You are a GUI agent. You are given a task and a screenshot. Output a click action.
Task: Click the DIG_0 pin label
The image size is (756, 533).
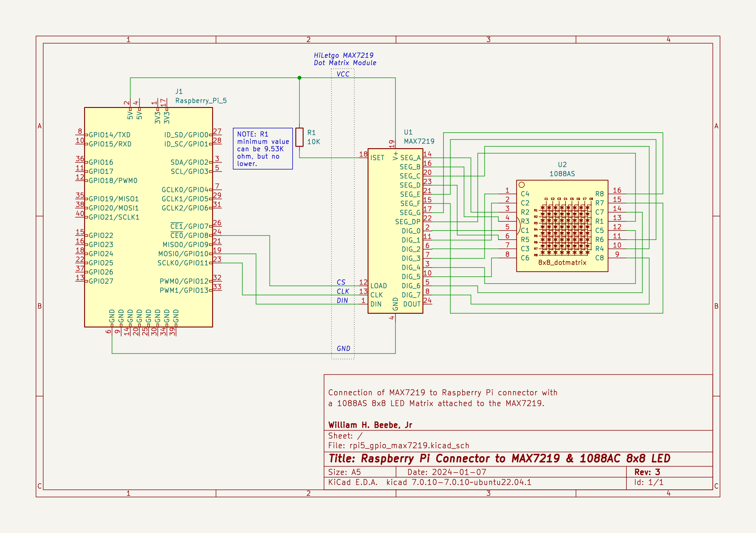[411, 231]
